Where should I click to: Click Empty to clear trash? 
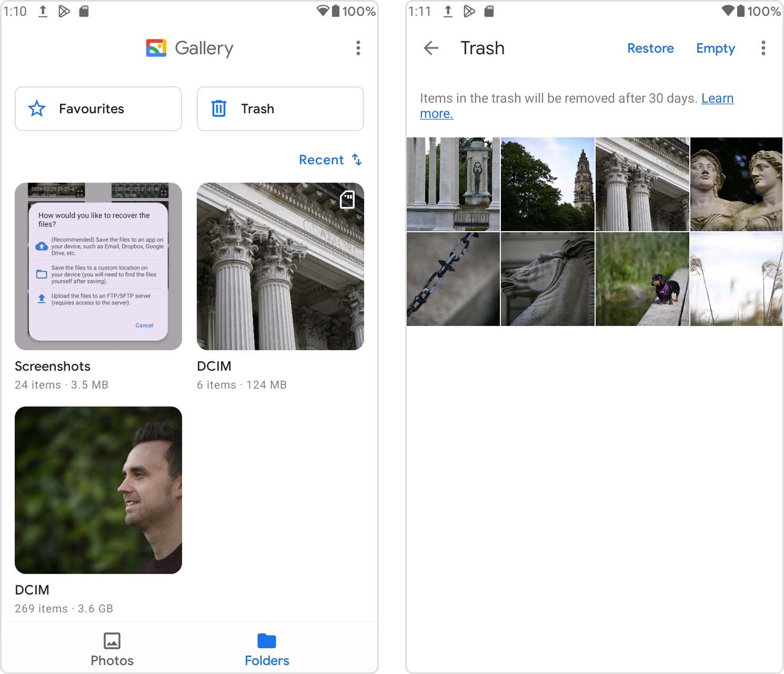click(x=716, y=48)
